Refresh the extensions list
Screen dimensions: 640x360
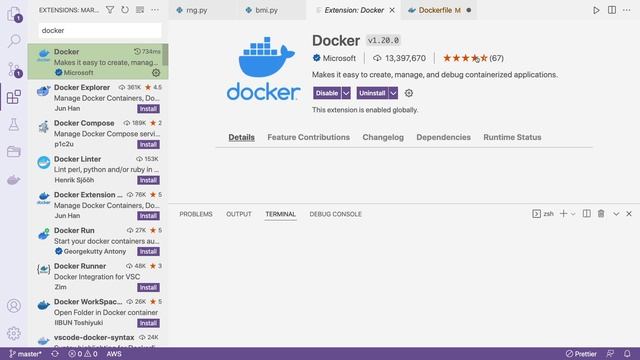pos(125,10)
